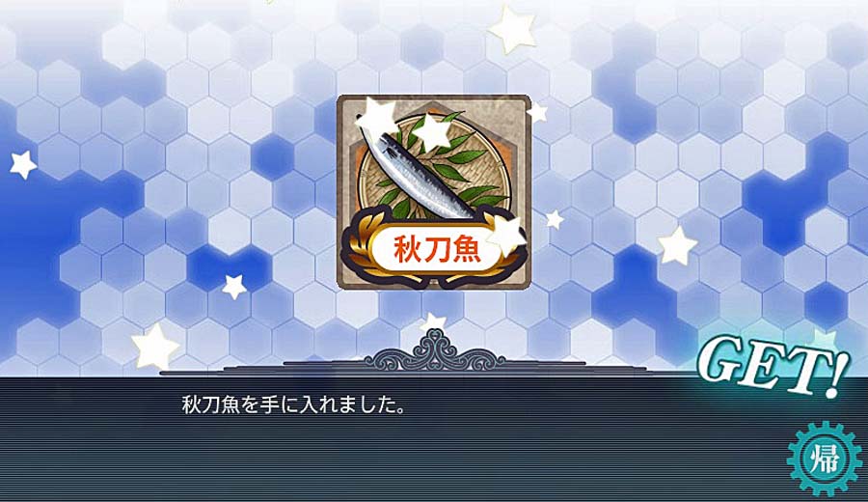Click the glowing star beside the 秋刀魚 label

504,235
